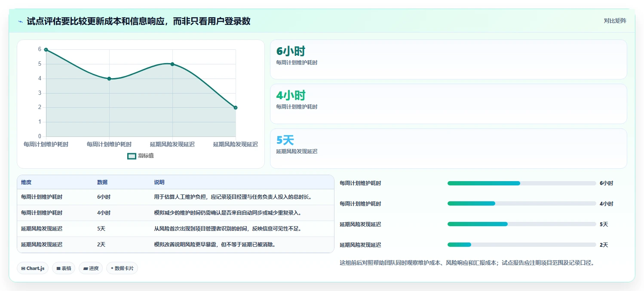This screenshot has height=291, width=644.
Task: Click the 指标值 legend color box
Action: (132, 156)
